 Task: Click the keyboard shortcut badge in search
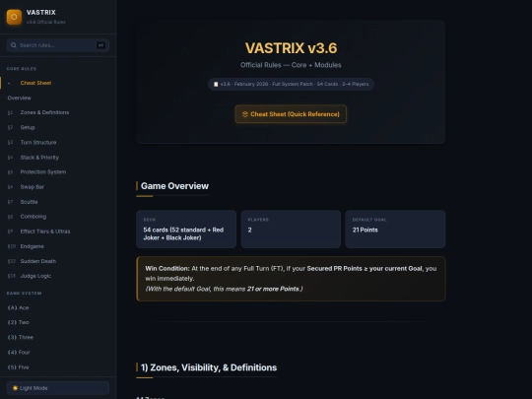pos(100,45)
